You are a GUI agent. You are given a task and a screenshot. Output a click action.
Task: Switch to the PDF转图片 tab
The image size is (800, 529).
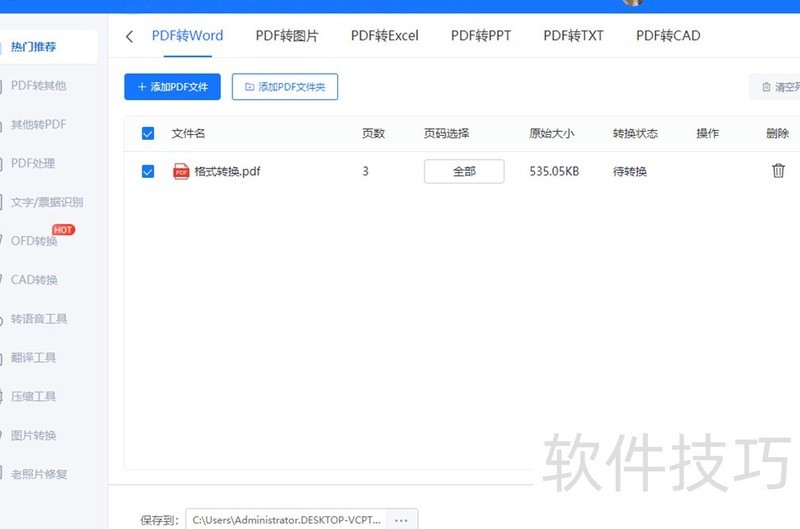point(287,36)
